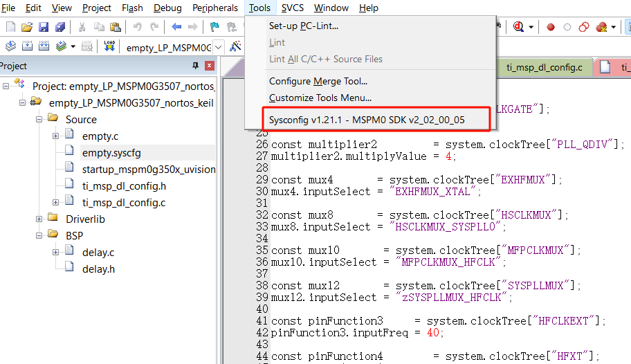Kill all breakpoints icon with yellow X
Viewport: 631px width, 364px height.
pyautogui.click(x=601, y=27)
